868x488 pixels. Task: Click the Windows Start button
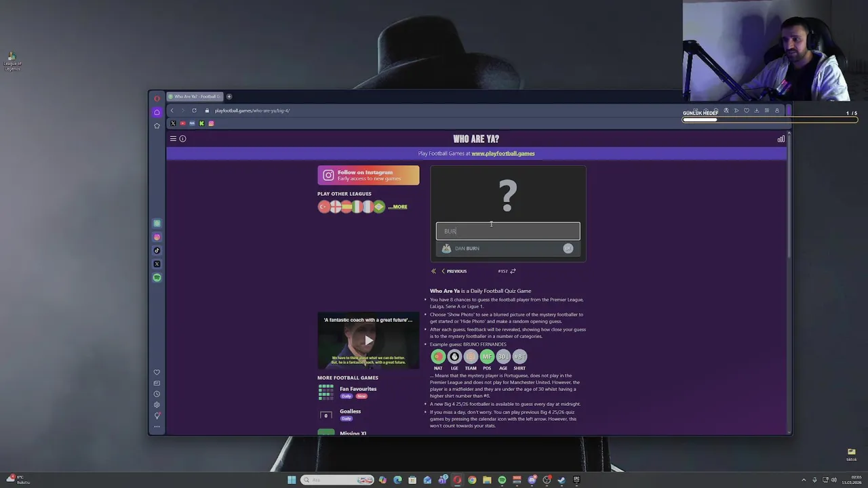click(x=292, y=480)
